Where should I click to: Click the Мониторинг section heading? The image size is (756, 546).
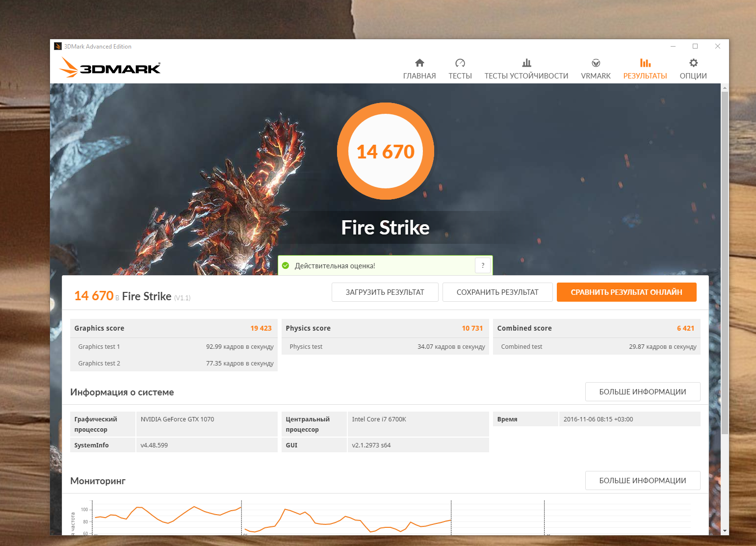coord(98,481)
